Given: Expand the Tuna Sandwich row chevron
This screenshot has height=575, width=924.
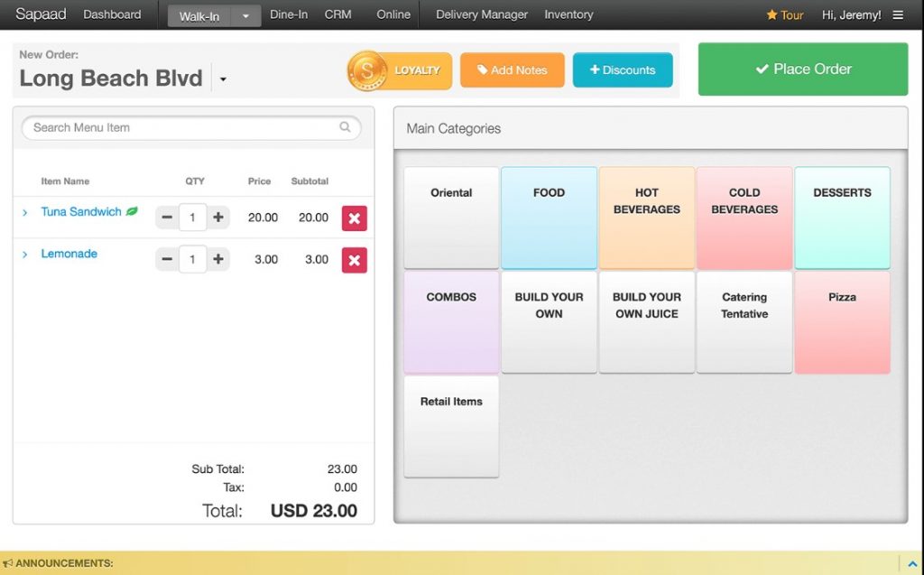Looking at the screenshot, I should point(24,212).
